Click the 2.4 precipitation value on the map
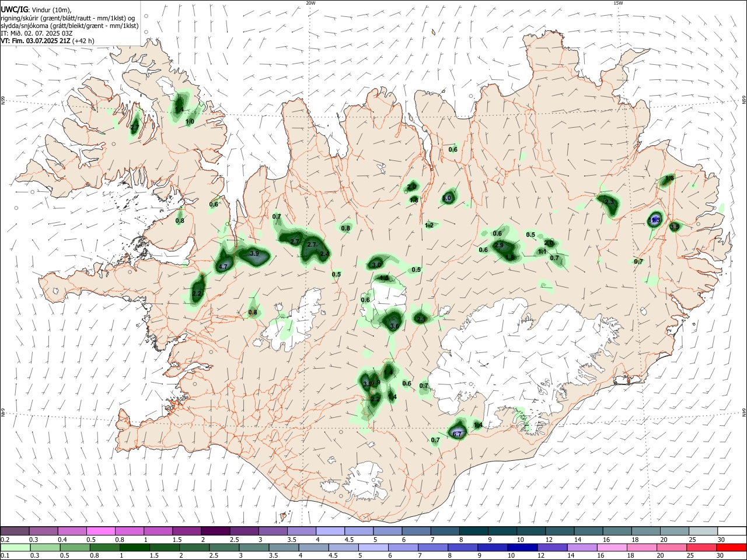The width and height of the screenshot is (747, 560). click(x=324, y=254)
